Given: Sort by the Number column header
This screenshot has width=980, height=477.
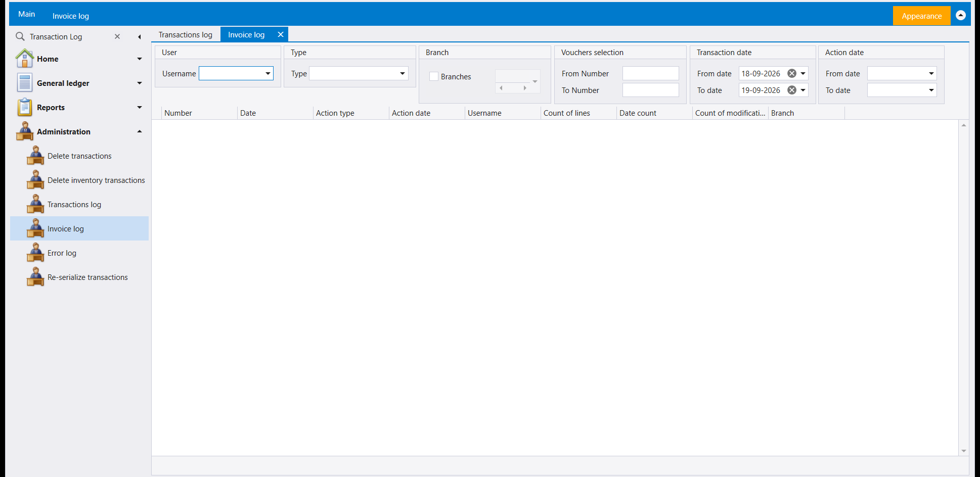Looking at the screenshot, I should click(x=199, y=113).
